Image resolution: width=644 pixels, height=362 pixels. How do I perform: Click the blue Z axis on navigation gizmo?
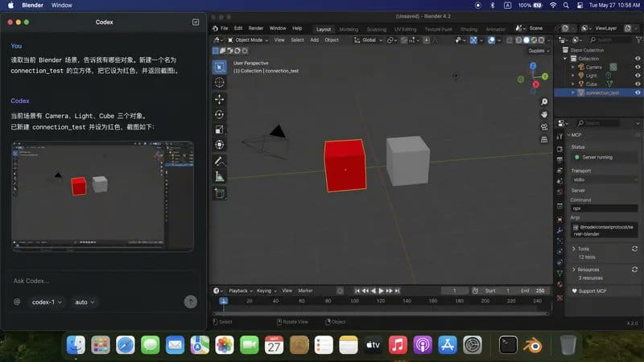pos(533,66)
